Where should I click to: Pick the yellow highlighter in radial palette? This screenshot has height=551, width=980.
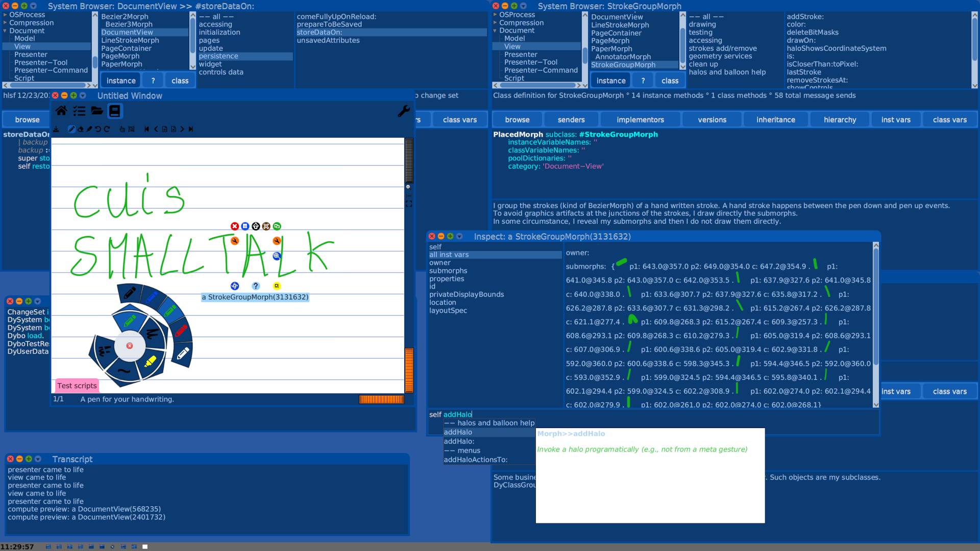pyautogui.click(x=150, y=362)
